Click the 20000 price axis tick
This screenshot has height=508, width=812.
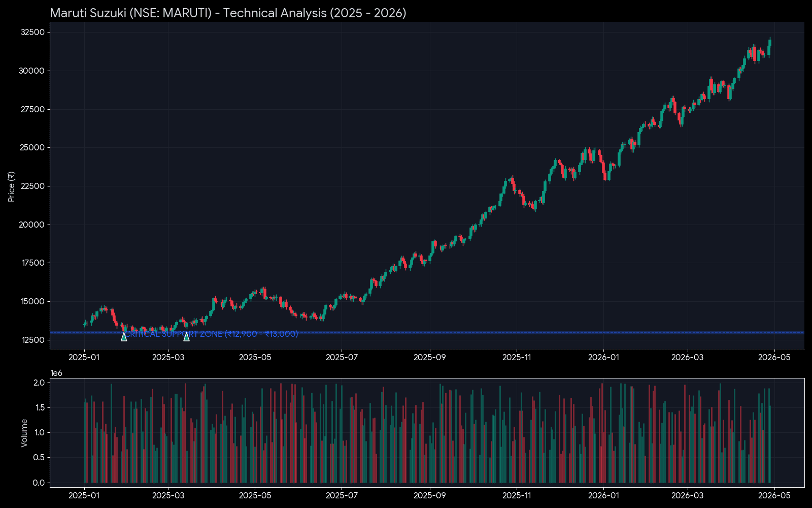pyautogui.click(x=32, y=225)
